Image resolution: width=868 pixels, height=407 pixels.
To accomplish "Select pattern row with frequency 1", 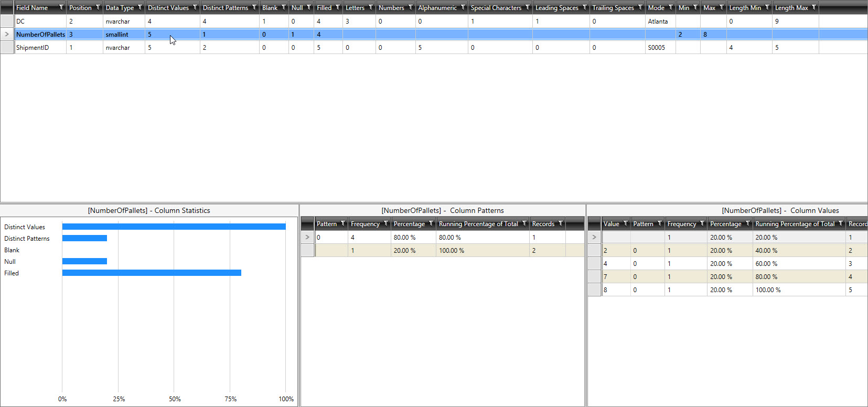I will pos(443,250).
